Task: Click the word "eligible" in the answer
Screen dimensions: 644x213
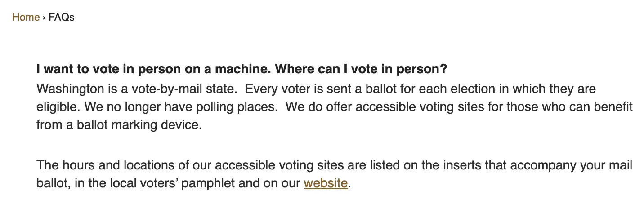Action: (x=55, y=107)
